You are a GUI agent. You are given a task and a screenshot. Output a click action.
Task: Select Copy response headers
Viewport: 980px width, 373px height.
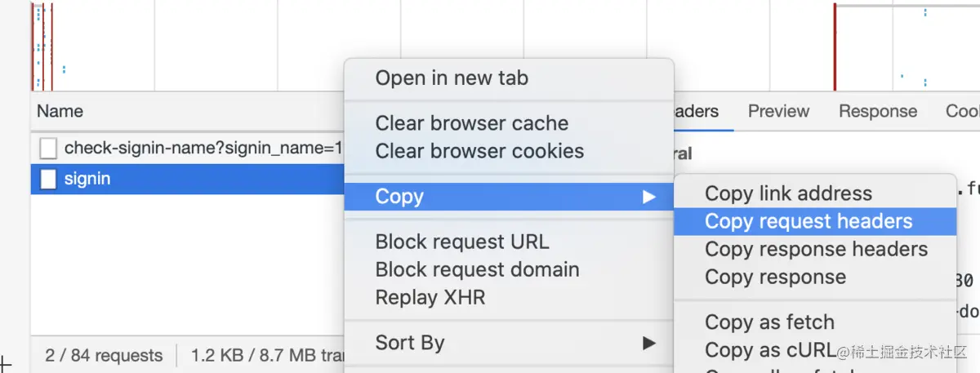pyautogui.click(x=816, y=249)
